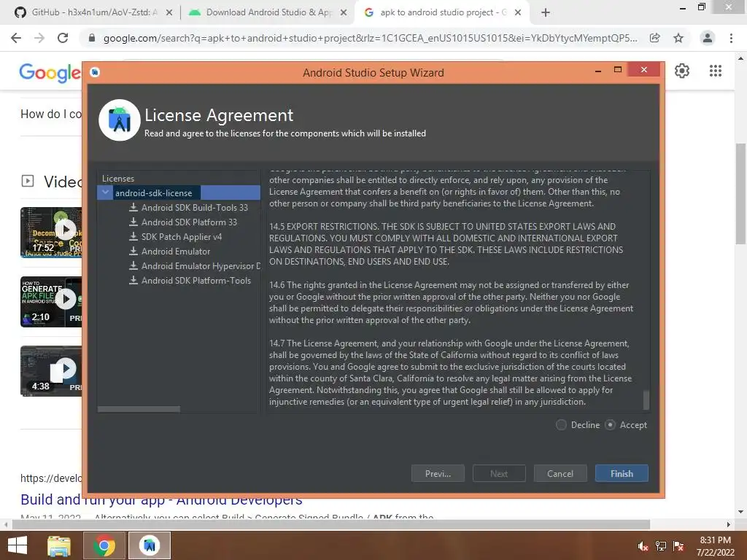Click download icon beside Android Emulator
The height and width of the screenshot is (560, 747).
tap(133, 251)
